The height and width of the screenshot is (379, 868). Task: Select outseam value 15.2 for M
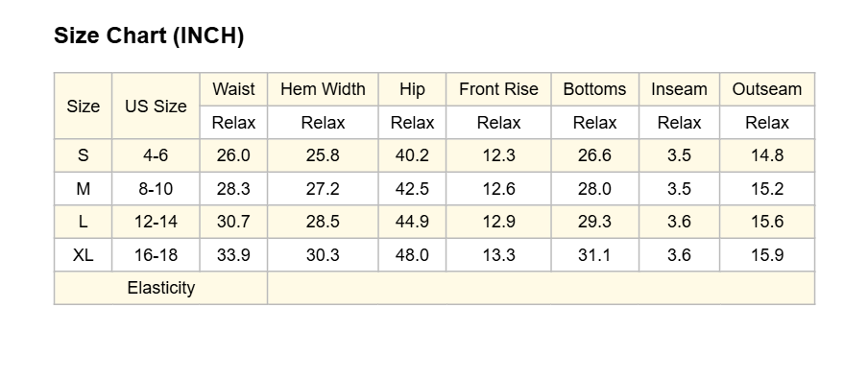point(766,189)
